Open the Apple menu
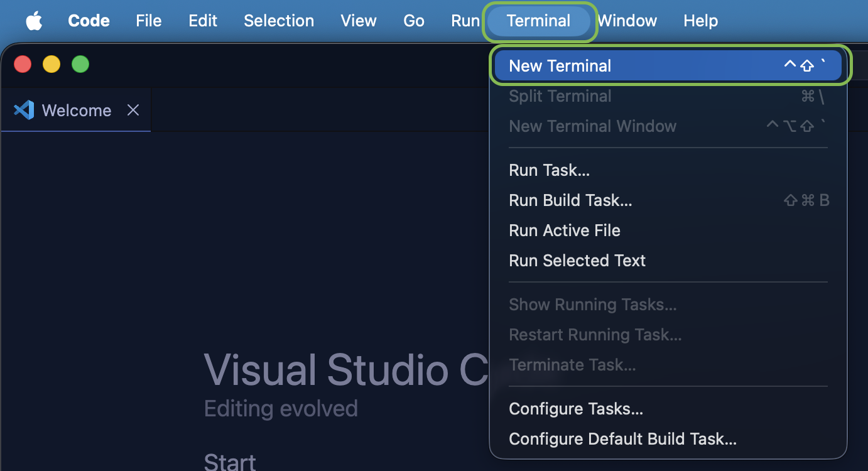This screenshot has height=471, width=868. (34, 21)
